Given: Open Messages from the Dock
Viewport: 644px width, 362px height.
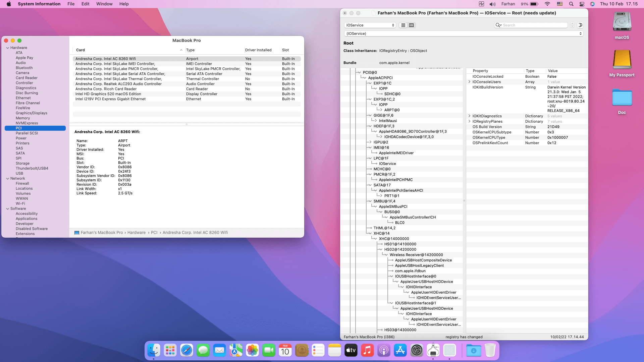Looking at the screenshot, I should click(203, 351).
